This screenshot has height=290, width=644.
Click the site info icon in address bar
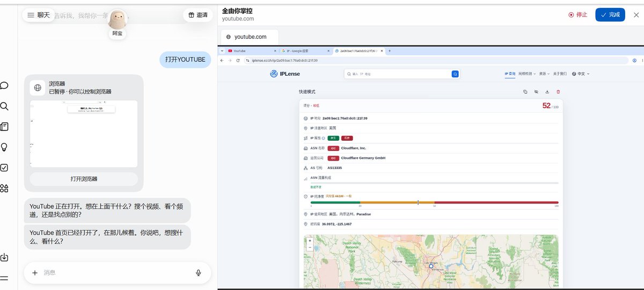248,60
